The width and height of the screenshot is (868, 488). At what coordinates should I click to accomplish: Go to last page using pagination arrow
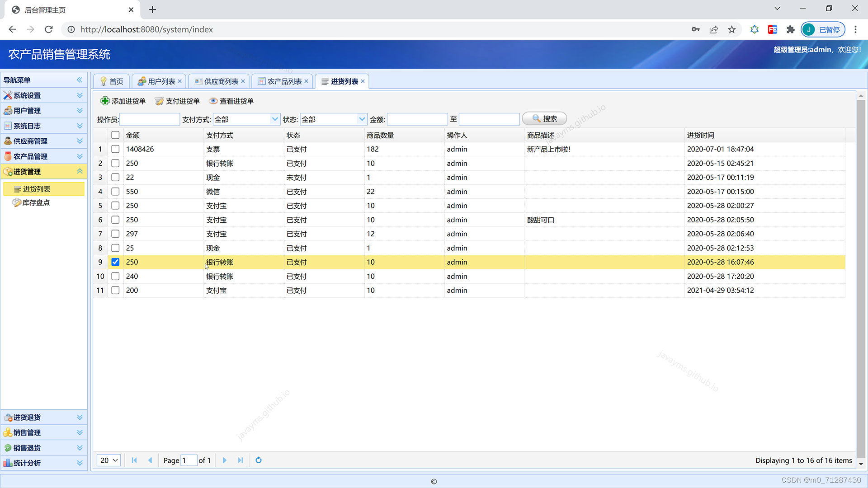click(241, 460)
